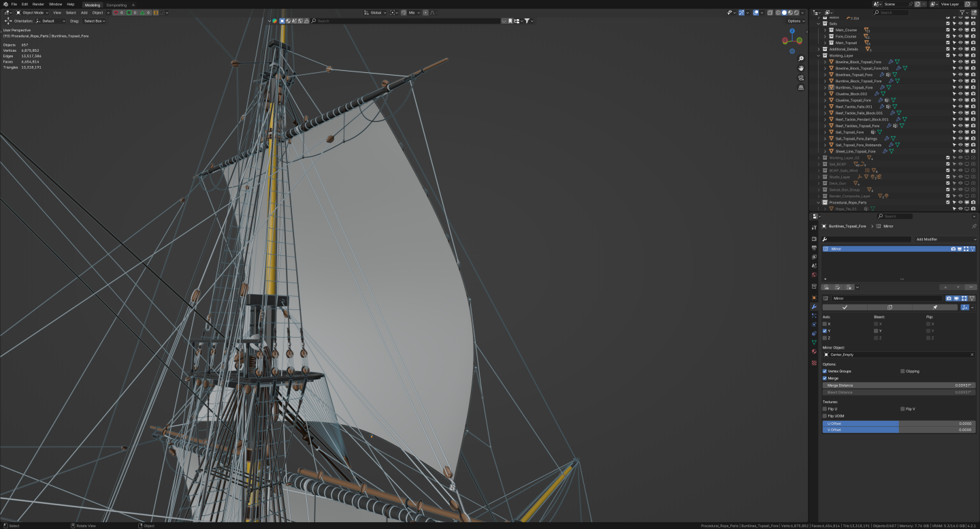Switch to the Compositing workspace tab

(116, 5)
